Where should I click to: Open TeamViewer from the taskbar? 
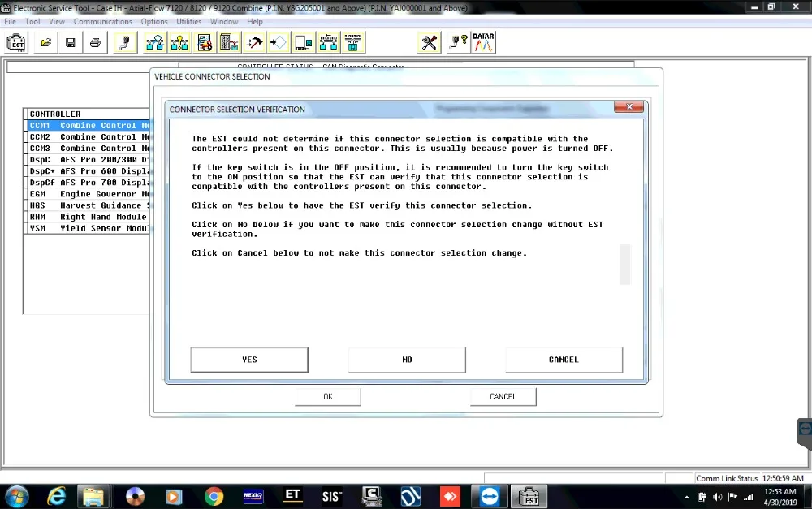(x=489, y=497)
